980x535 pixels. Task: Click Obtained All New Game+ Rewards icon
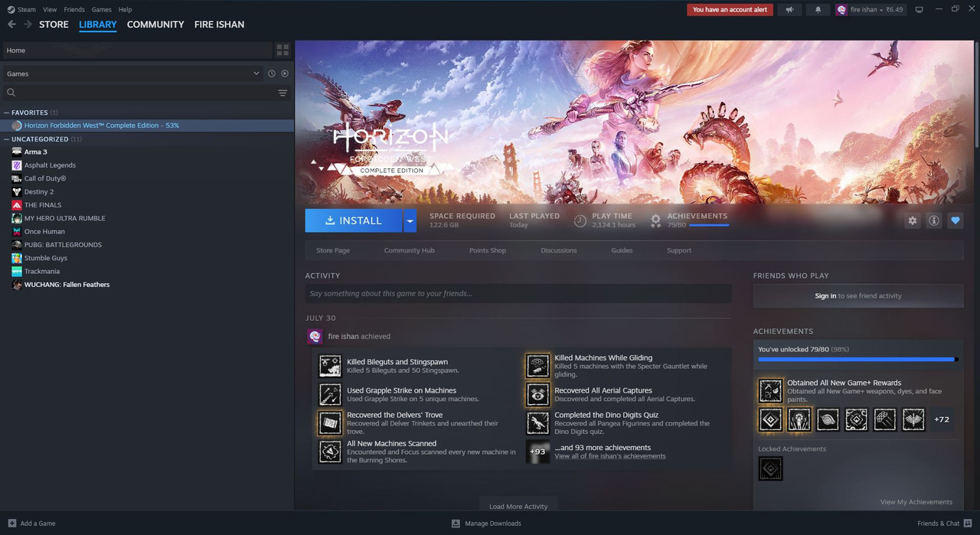[x=770, y=390]
